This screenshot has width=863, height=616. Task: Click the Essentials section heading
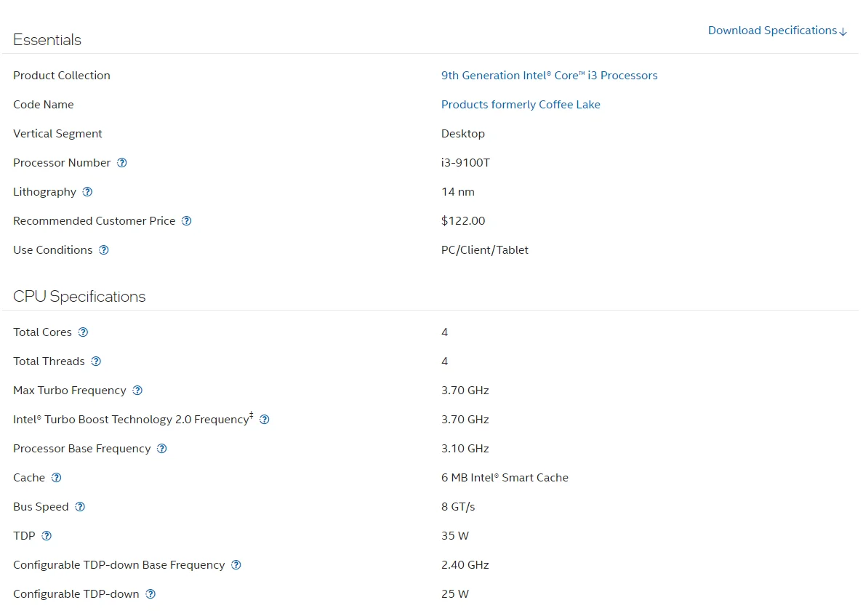(x=47, y=40)
